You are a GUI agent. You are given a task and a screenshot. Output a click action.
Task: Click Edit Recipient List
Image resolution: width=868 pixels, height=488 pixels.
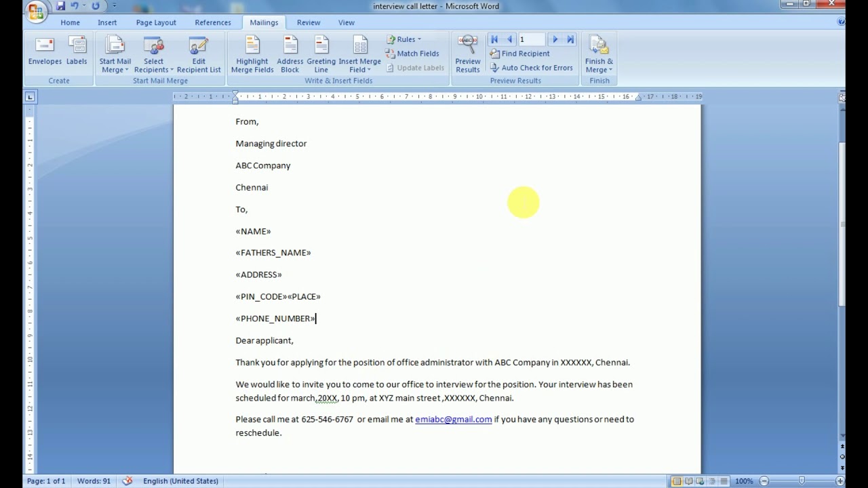click(x=199, y=54)
